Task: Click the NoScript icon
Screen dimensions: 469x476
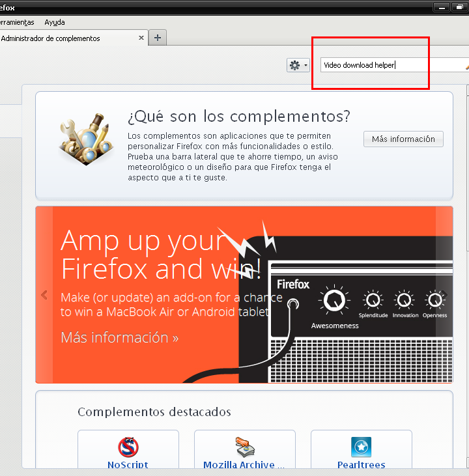Action: pyautogui.click(x=128, y=447)
